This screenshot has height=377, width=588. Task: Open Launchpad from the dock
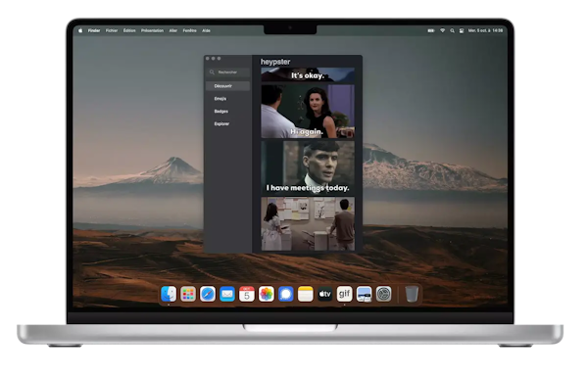(188, 294)
